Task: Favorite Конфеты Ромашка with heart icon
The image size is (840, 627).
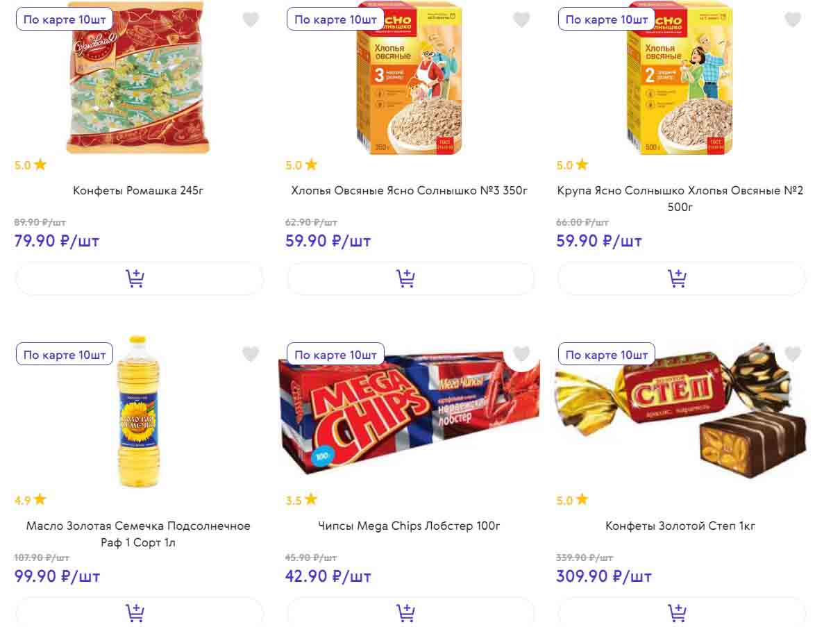Action: coord(251,20)
